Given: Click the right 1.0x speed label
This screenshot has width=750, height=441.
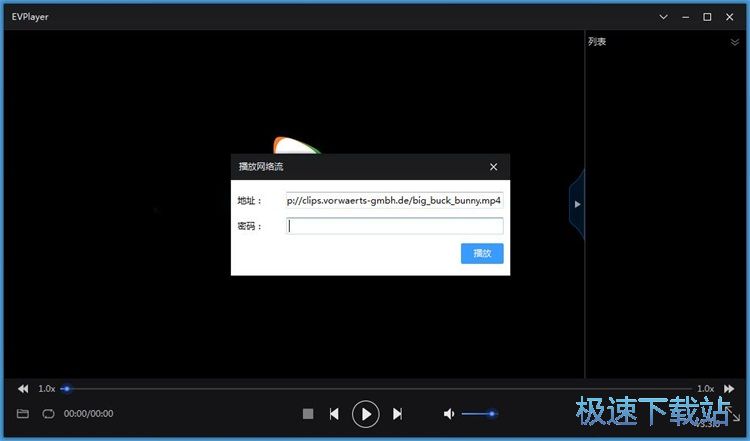Looking at the screenshot, I should point(706,389).
